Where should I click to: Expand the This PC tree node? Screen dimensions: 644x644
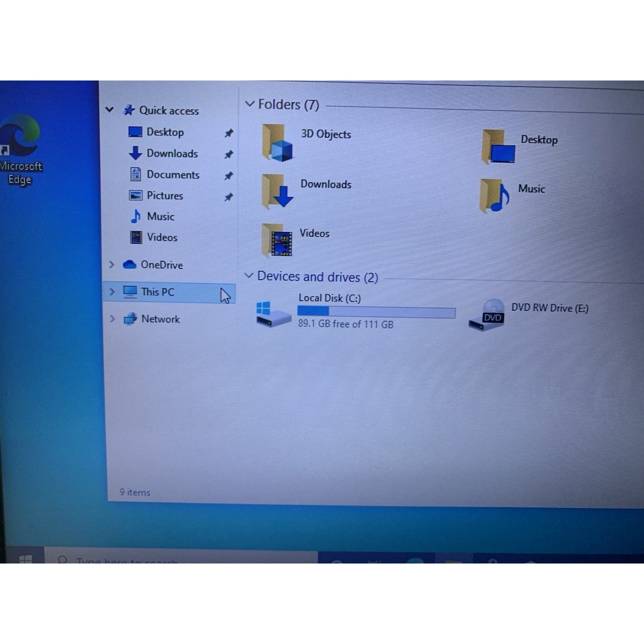tap(112, 291)
